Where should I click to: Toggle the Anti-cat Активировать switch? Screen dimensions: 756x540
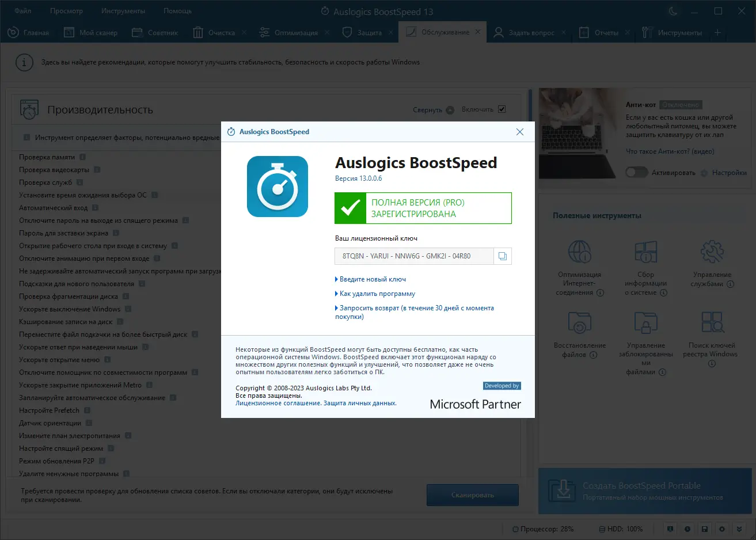636,173
